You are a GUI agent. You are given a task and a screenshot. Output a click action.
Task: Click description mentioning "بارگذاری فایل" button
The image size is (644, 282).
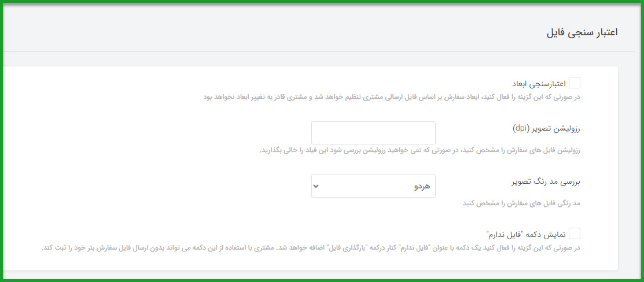311,248
